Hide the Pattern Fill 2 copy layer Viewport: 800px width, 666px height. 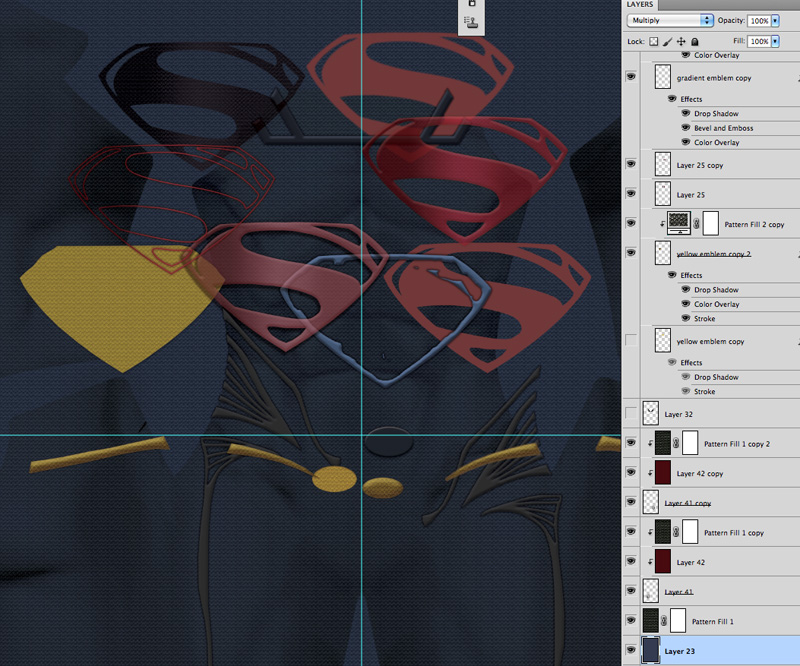pyautogui.click(x=631, y=223)
